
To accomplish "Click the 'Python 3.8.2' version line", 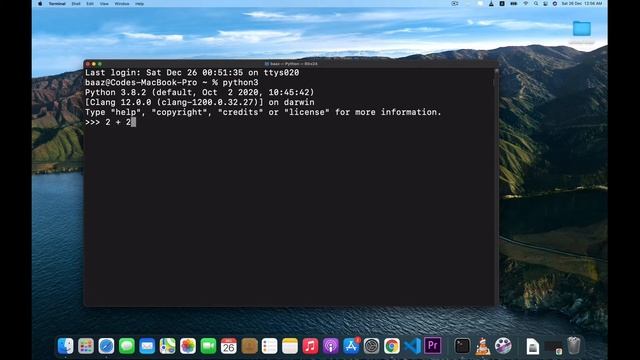I will 200,92.
